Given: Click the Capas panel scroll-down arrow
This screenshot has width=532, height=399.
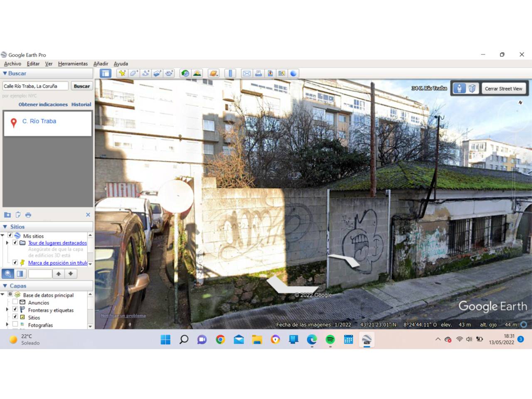Looking at the screenshot, I should 90,326.
